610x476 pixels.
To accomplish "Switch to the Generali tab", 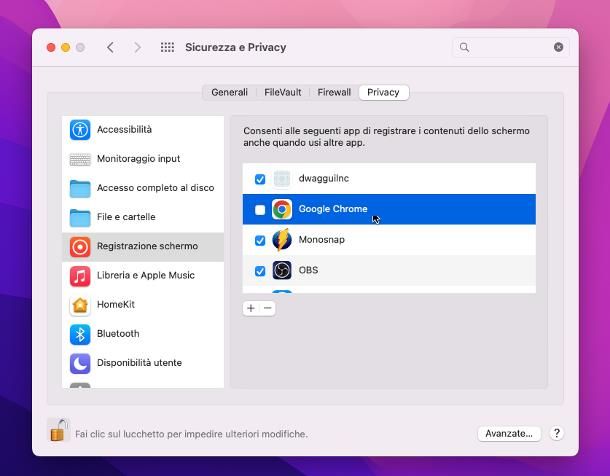I will [x=230, y=93].
